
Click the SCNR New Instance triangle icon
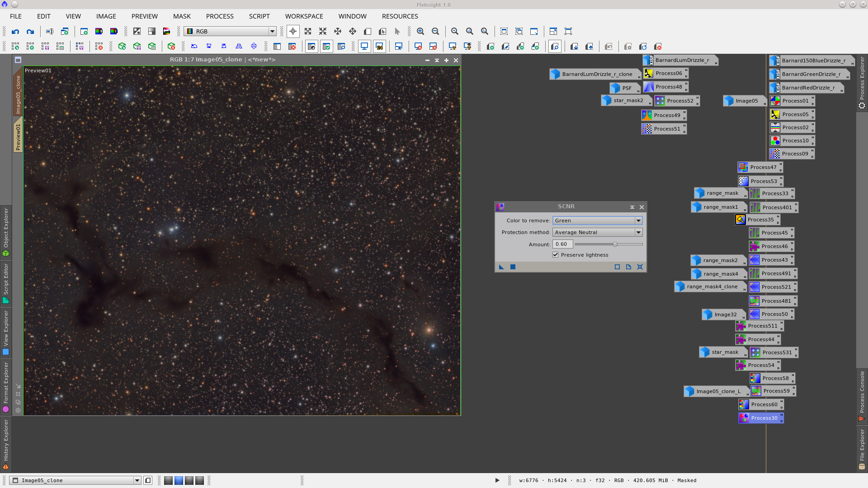tap(501, 267)
